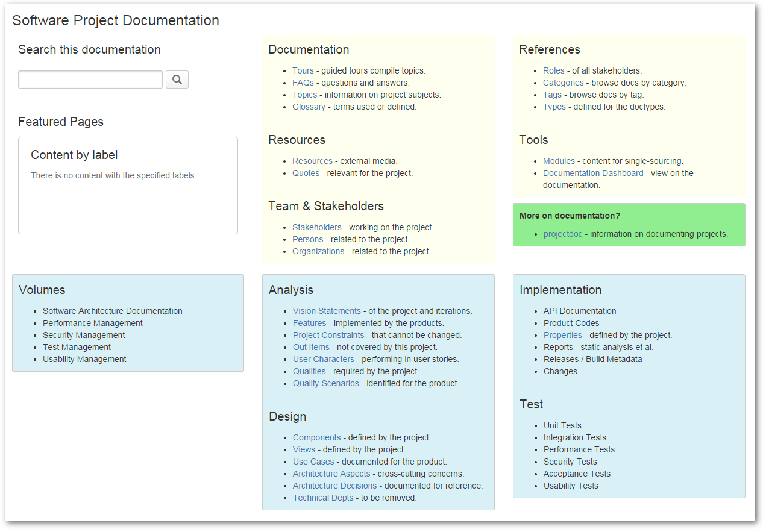Select the Quality Scenarios link
Viewport: 766px width, 532px height.
point(325,383)
